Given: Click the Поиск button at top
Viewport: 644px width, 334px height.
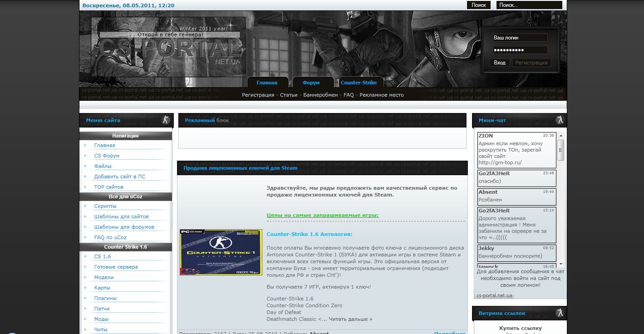Looking at the screenshot, I should click(x=479, y=5).
